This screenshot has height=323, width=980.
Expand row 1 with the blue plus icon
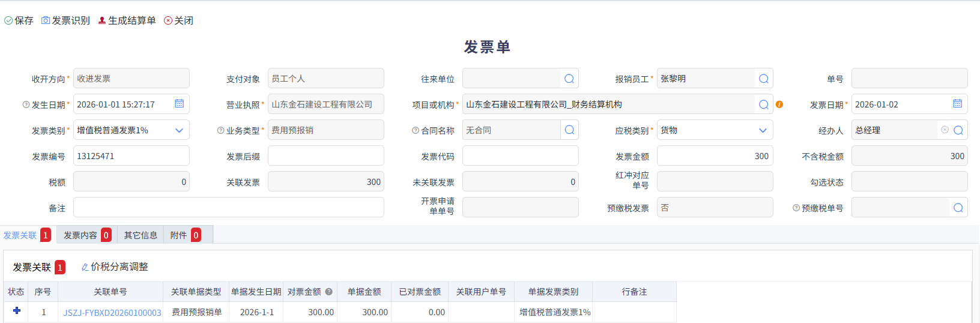[x=17, y=311]
